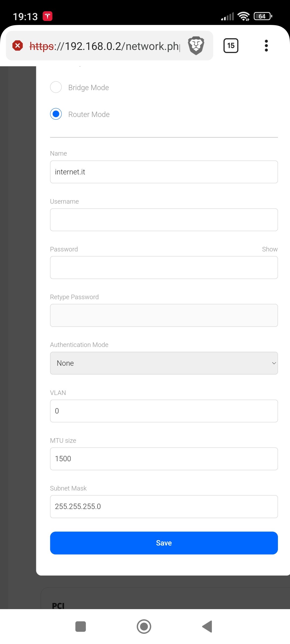The image size is (290, 644).
Task: Click the MTU size field
Action: pos(164,459)
